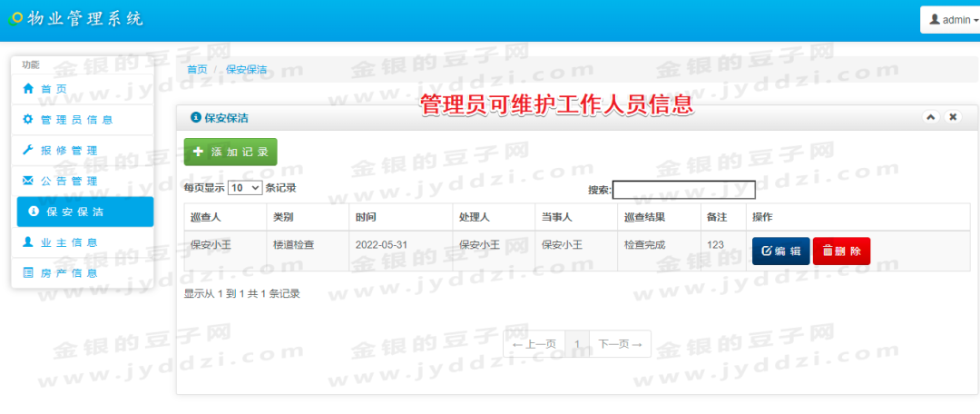Open the admin user dropdown

click(x=951, y=20)
